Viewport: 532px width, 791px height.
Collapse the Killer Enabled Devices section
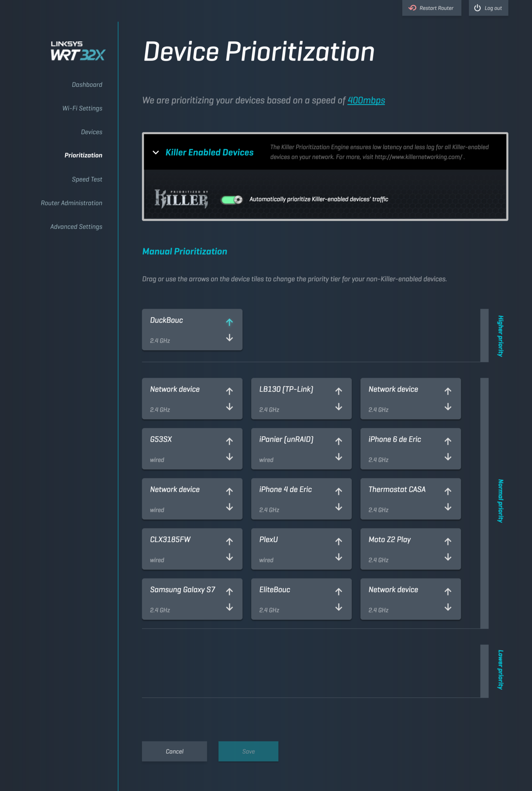pos(156,153)
